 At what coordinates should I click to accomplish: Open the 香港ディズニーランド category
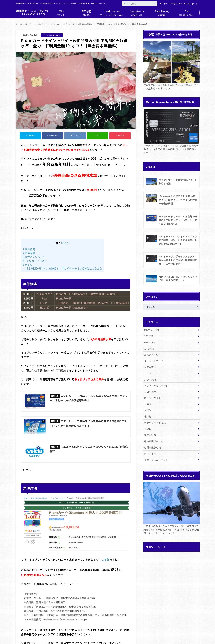pyautogui.click(x=171, y=460)
